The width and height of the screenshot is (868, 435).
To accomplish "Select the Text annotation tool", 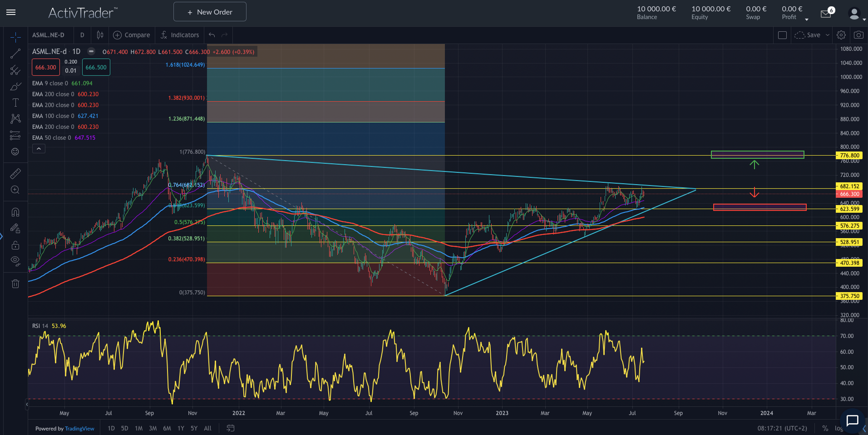I will click(15, 103).
